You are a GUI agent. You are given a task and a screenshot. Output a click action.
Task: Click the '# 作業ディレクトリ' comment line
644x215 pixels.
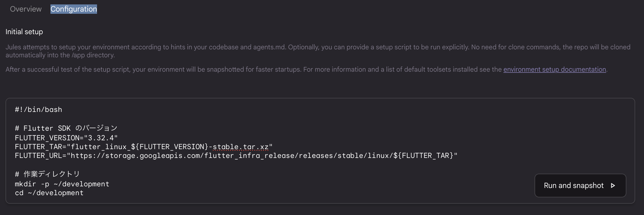47,174
